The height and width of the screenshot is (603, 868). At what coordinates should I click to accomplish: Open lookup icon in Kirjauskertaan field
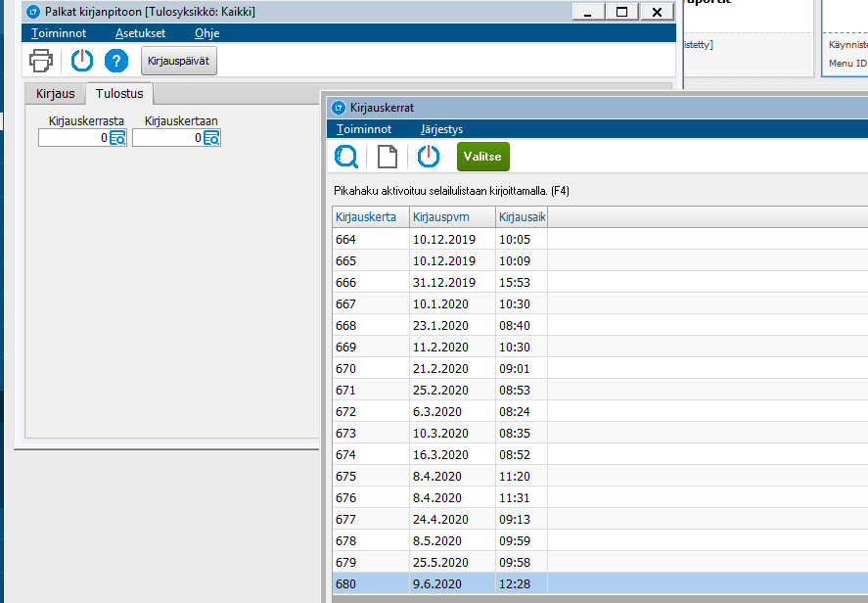coord(211,138)
